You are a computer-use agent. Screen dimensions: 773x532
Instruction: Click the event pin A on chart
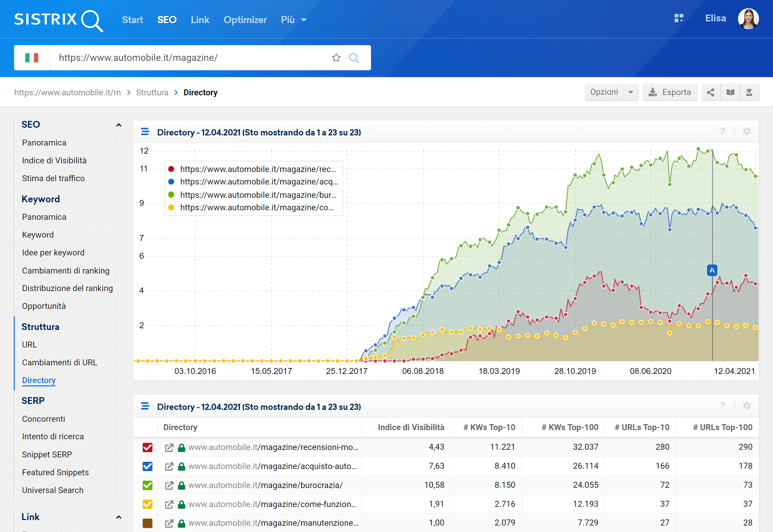[712, 270]
